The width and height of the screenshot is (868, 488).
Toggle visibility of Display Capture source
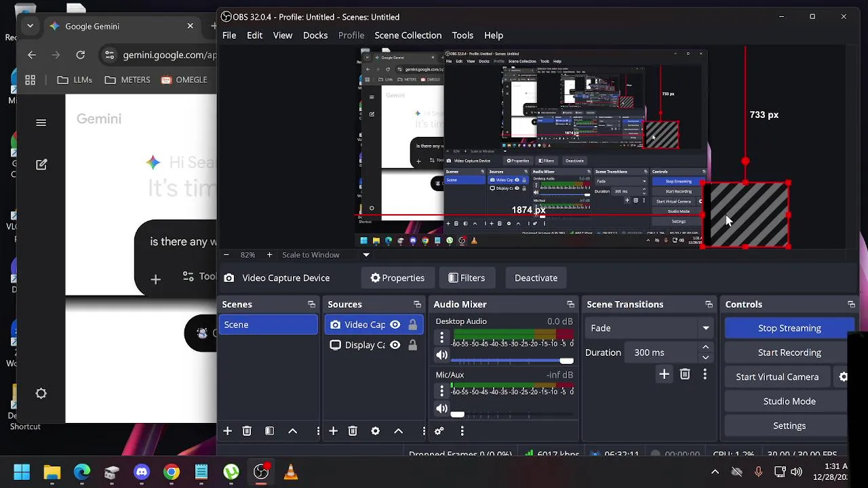click(395, 345)
